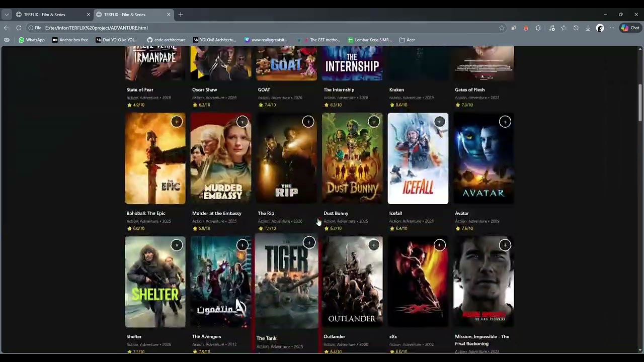Click the State of Fear title
This screenshot has height=362, width=644.
(140, 89)
